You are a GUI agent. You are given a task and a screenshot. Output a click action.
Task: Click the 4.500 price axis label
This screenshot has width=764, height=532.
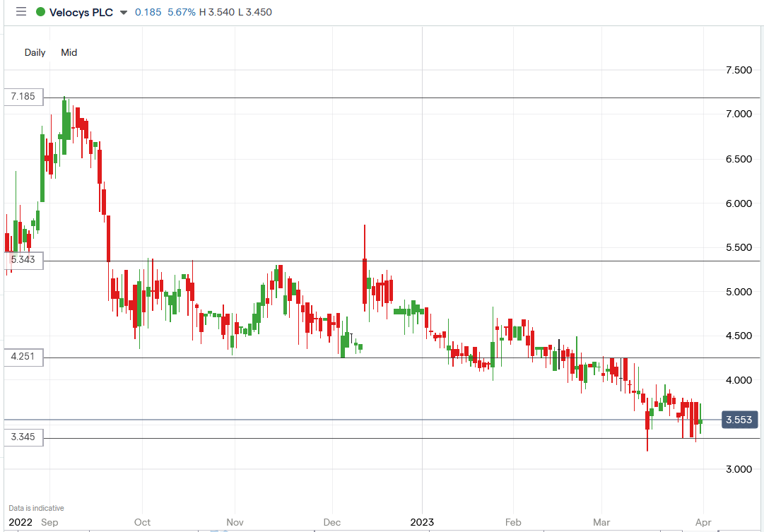pyautogui.click(x=739, y=336)
